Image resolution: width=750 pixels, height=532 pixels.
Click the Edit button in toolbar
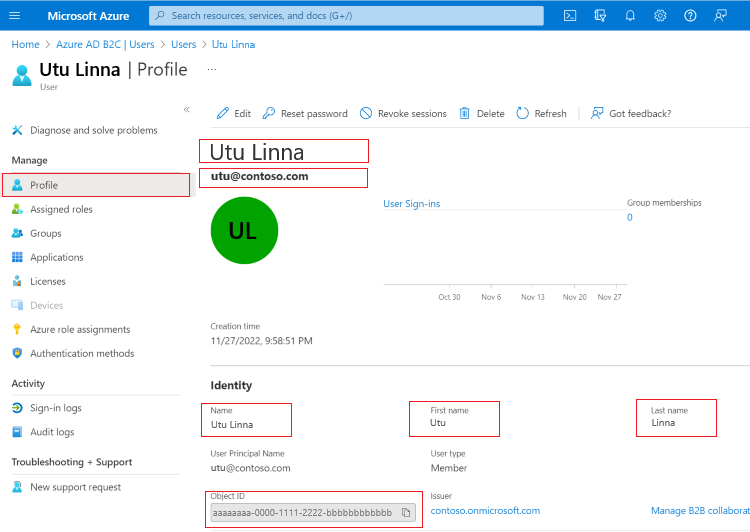pyautogui.click(x=234, y=114)
